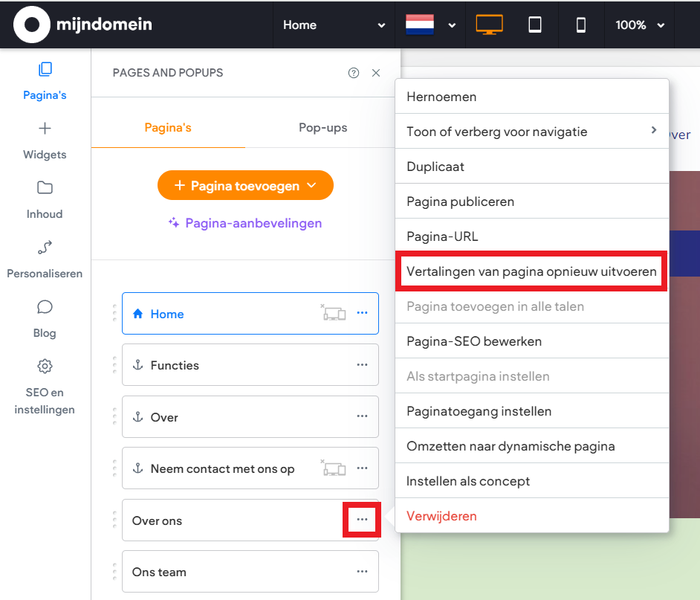Viewport: 700px width, 600px height.
Task: Choose Duplicaat from context menu
Action: coord(435,167)
